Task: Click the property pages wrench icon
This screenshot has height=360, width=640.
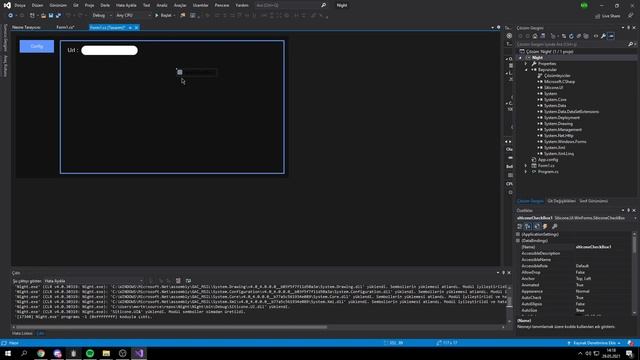Action: pos(554,227)
